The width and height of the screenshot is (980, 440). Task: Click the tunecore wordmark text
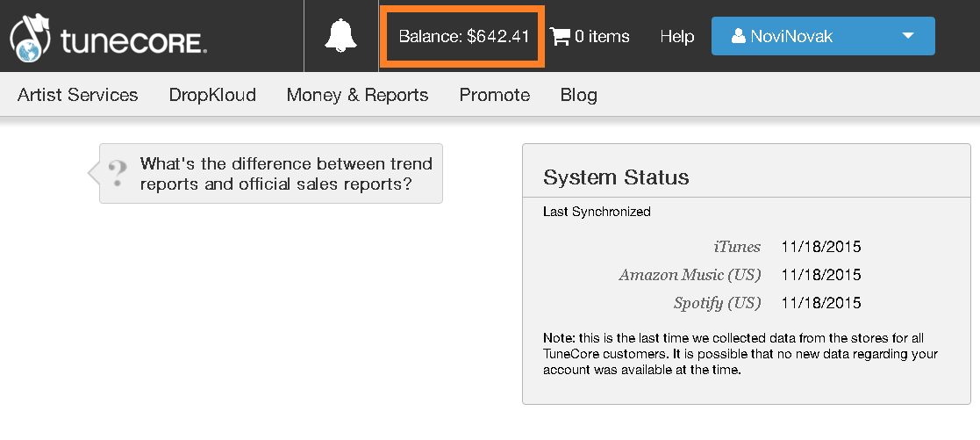click(x=133, y=40)
